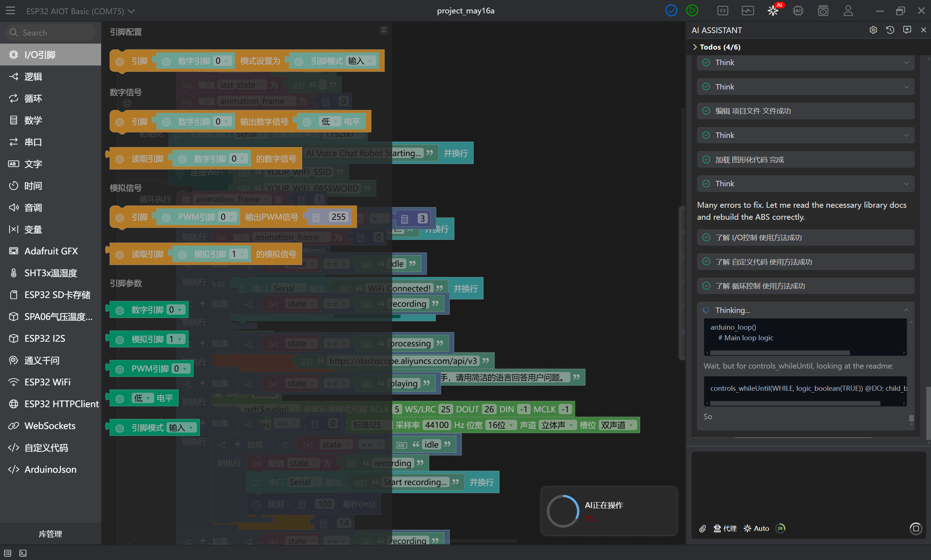The image size is (931, 560).
Task: Open AI assistant settings gear
Action: point(873,30)
